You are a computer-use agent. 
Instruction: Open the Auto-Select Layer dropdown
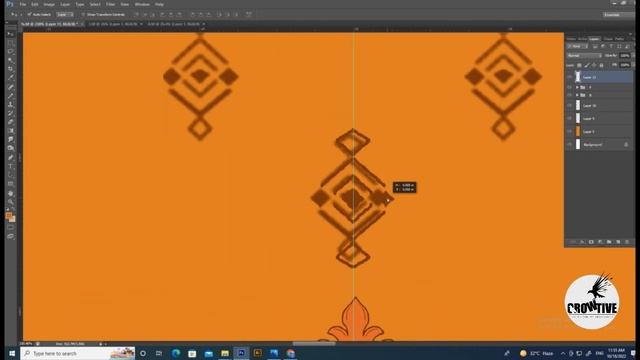point(65,14)
